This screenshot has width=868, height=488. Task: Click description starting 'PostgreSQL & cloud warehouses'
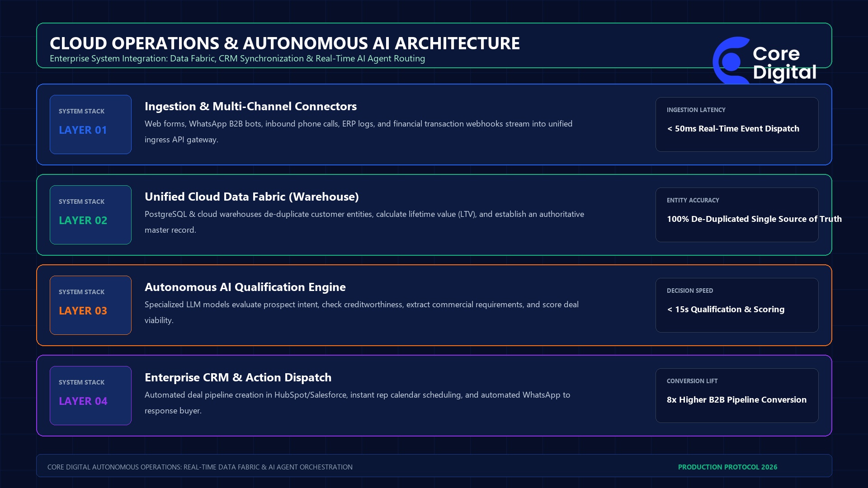click(364, 222)
